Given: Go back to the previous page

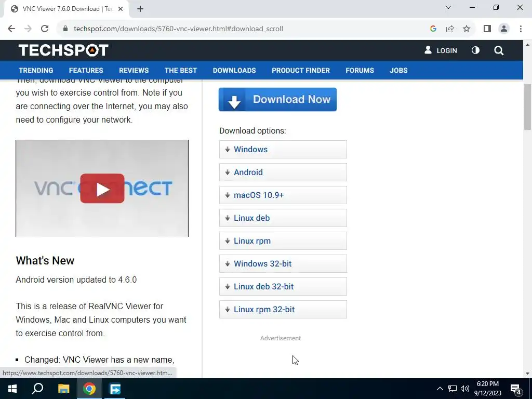Looking at the screenshot, I should [x=11, y=29].
